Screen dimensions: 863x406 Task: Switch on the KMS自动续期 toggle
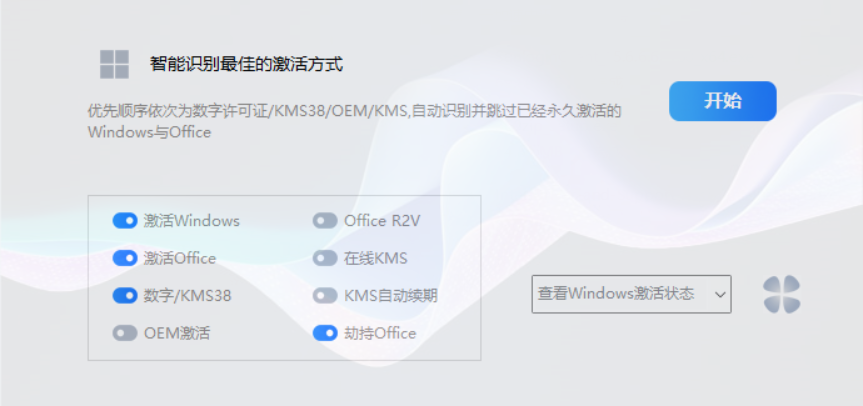[x=325, y=296]
